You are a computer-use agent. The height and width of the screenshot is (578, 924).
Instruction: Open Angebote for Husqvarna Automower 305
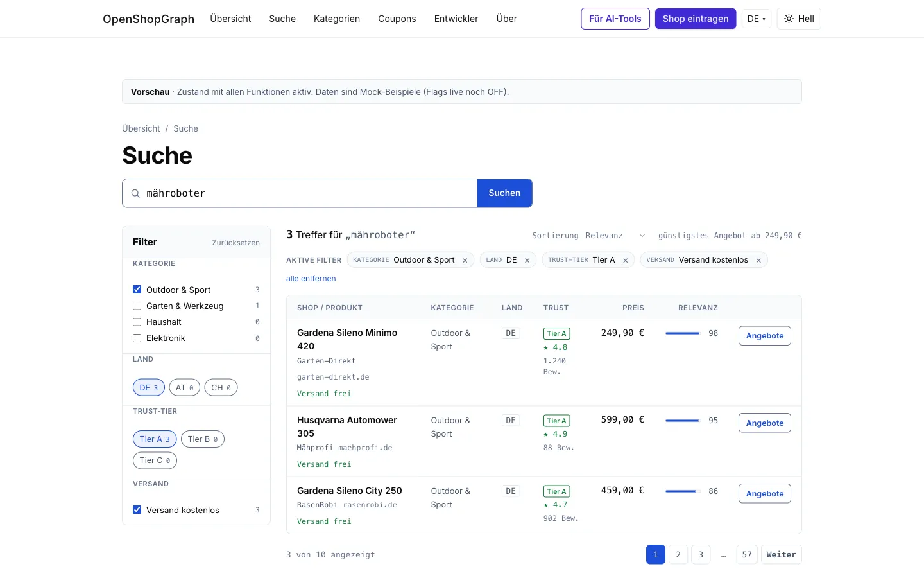(x=765, y=423)
